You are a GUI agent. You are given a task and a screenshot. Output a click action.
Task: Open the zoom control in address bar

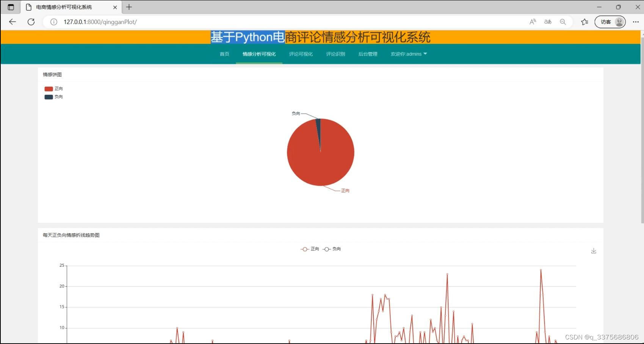(x=563, y=22)
